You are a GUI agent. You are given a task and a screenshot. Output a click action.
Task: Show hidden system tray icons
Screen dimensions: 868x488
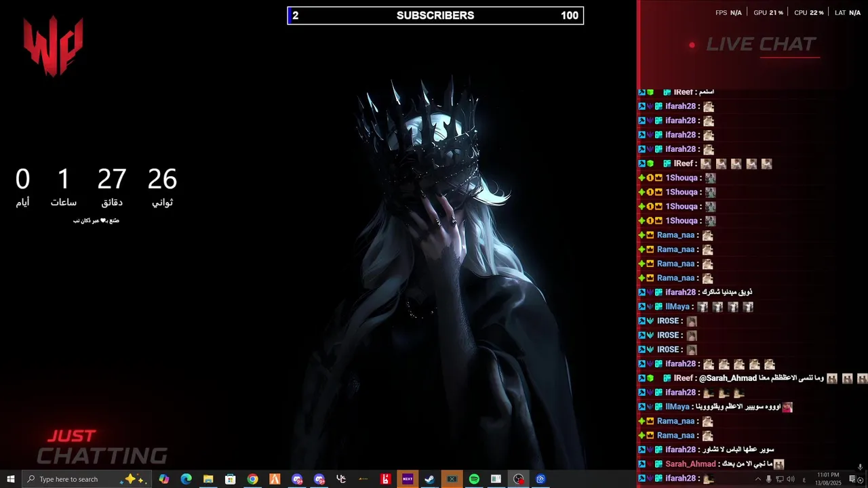[758, 479]
